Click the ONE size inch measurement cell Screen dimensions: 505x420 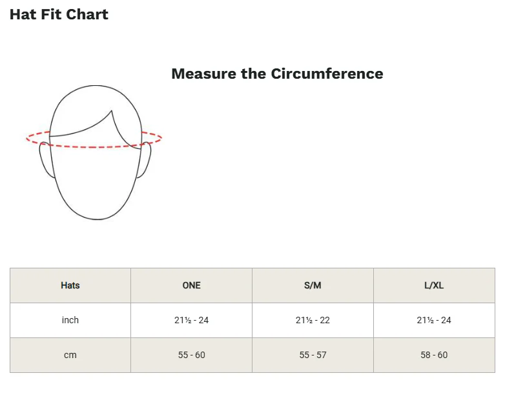coord(191,320)
